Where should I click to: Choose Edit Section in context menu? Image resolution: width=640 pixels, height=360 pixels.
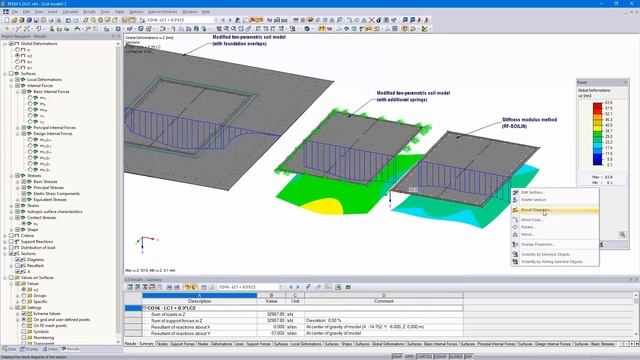coord(555,192)
